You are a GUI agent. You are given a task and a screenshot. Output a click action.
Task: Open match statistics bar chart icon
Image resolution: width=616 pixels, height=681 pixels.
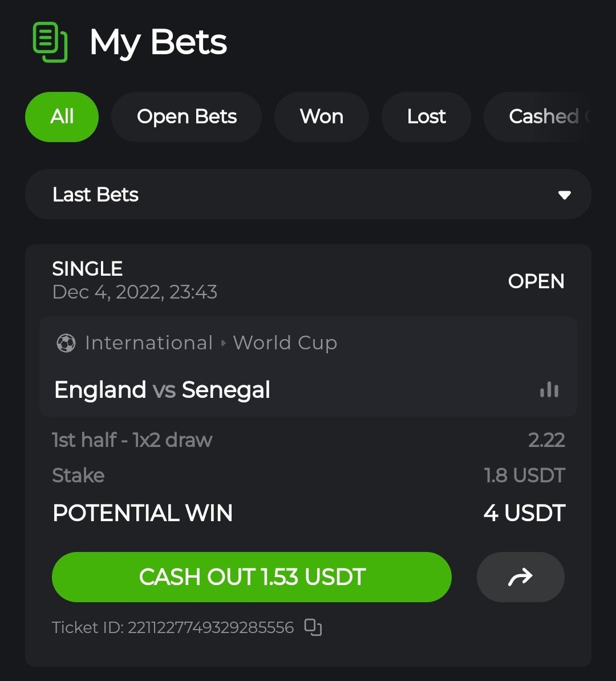point(549,389)
